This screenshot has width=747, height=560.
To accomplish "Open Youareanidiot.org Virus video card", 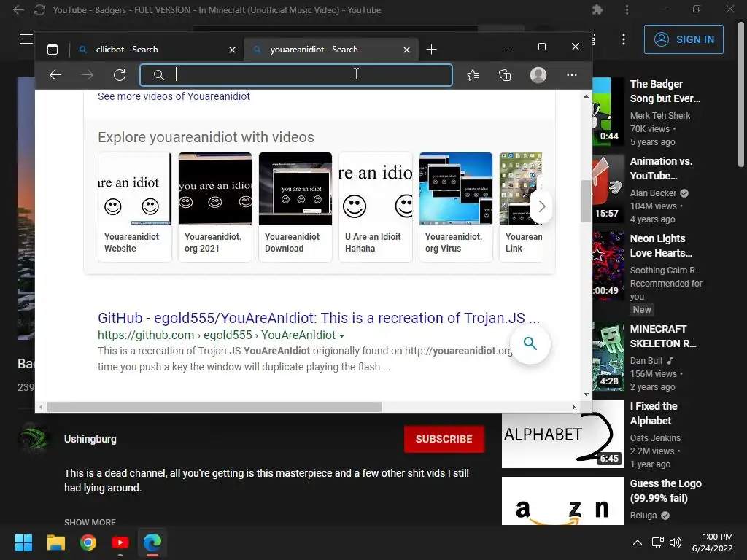I will tap(456, 206).
